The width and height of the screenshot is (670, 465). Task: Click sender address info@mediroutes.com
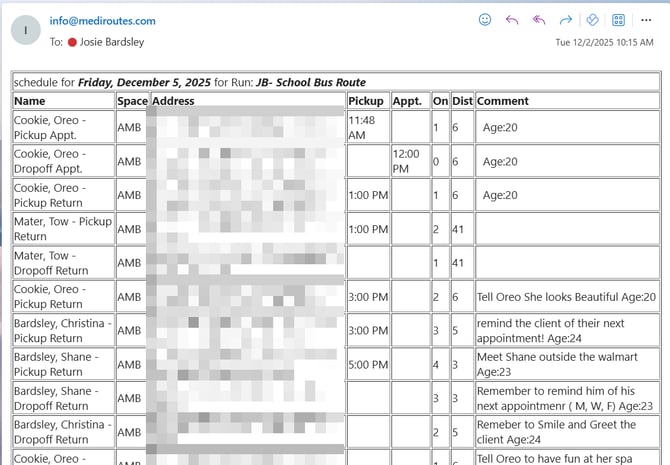pyautogui.click(x=103, y=21)
